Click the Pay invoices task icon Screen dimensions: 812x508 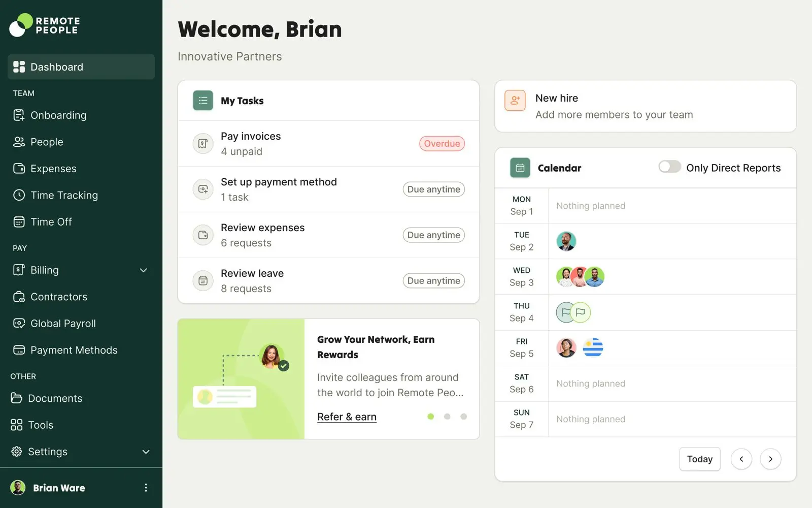pyautogui.click(x=203, y=144)
